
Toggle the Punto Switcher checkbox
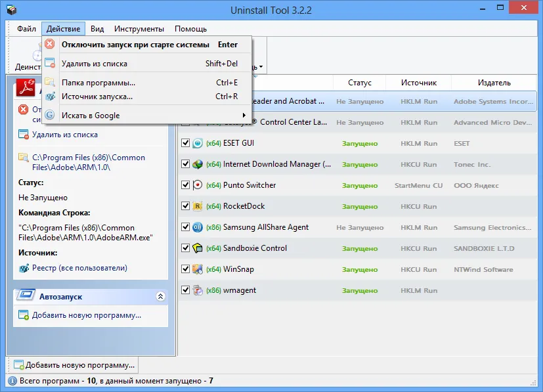tap(186, 185)
